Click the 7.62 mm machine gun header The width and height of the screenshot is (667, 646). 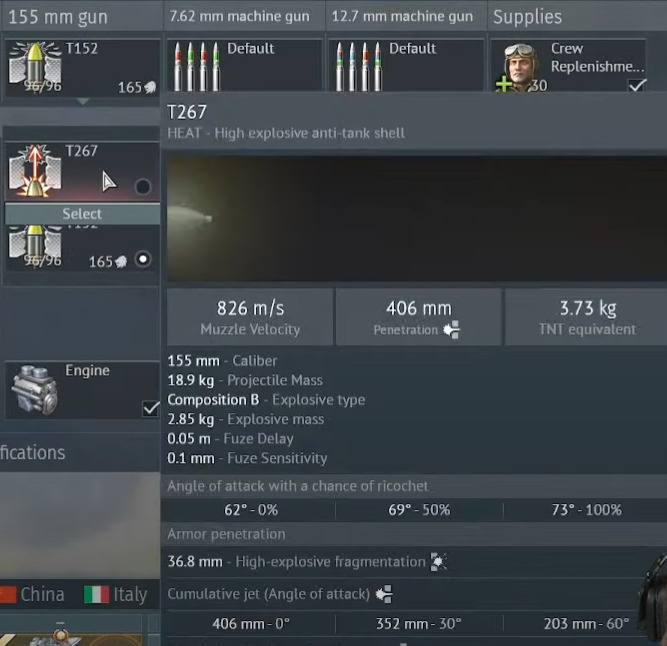point(239,17)
